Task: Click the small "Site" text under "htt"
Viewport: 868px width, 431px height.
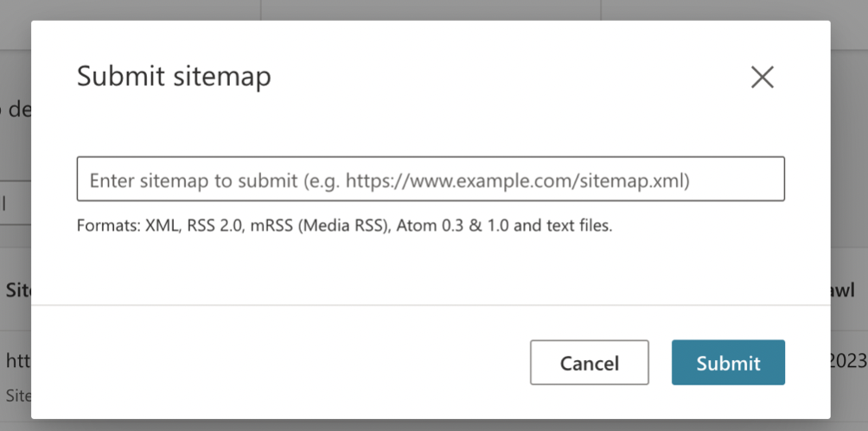Action: [x=17, y=396]
